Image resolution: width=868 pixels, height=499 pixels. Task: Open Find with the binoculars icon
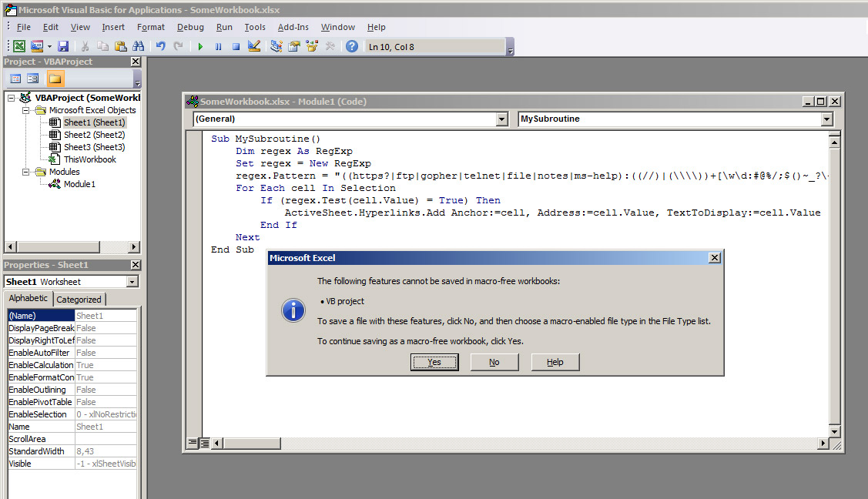(139, 46)
